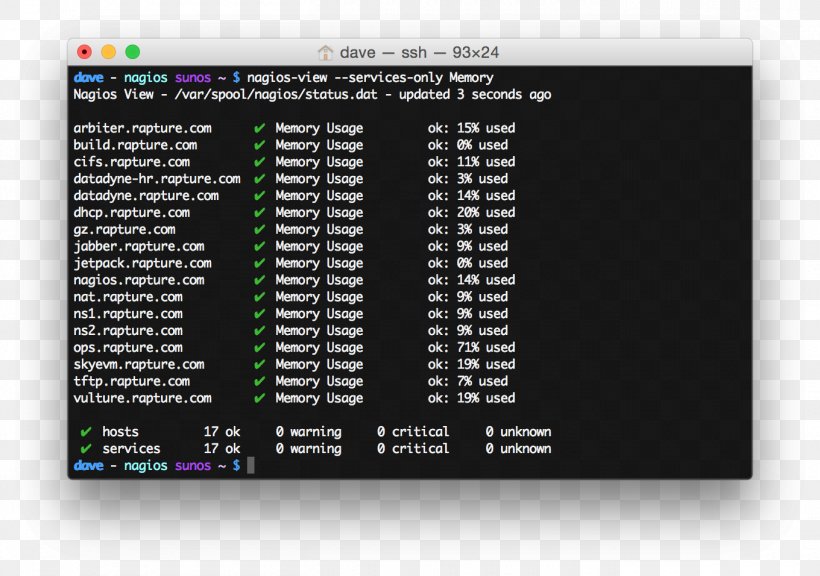The height and width of the screenshot is (576, 820).
Task: Click the hostname datadyne-hr.rapture.com
Action: pyautogui.click(x=157, y=179)
